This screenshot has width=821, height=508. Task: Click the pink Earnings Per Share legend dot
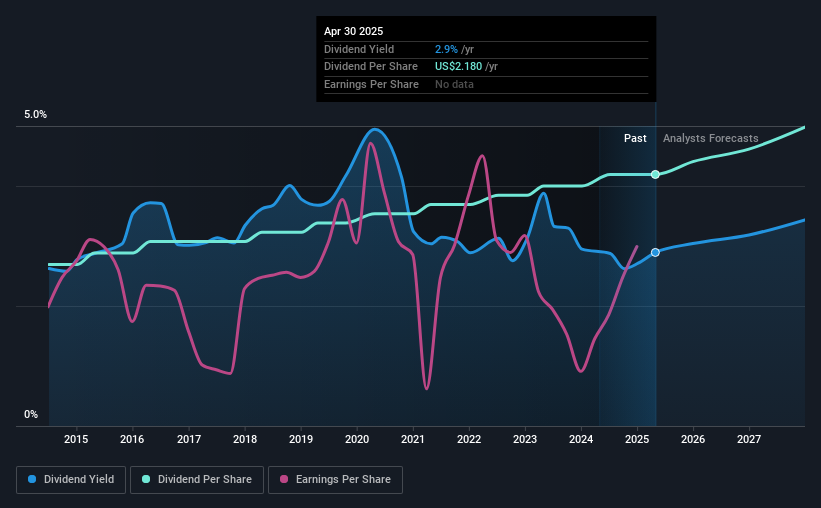tap(284, 479)
